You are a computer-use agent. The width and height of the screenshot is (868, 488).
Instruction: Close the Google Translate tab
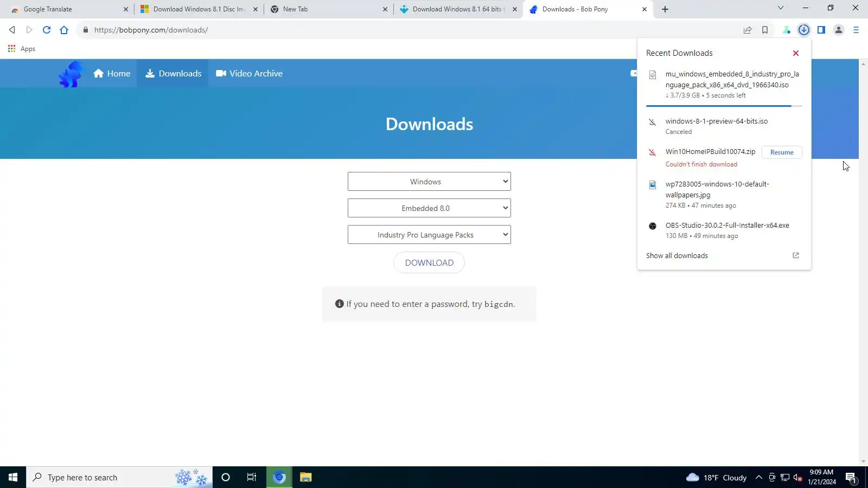(x=126, y=9)
